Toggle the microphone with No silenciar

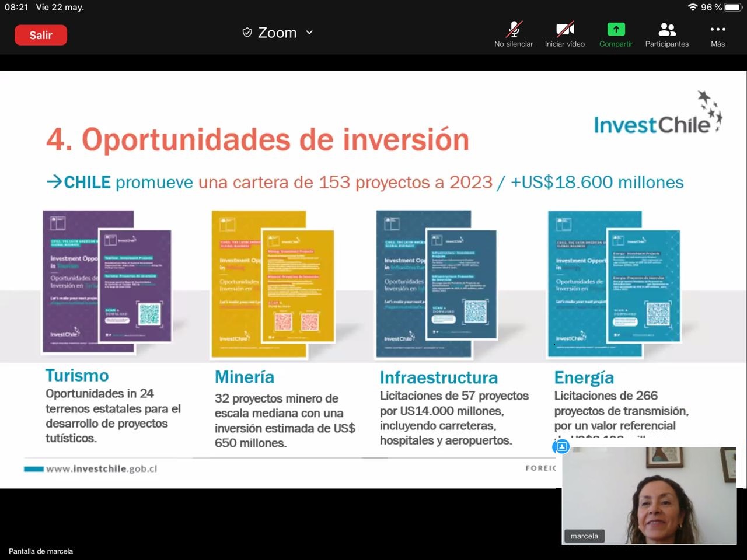click(x=514, y=35)
